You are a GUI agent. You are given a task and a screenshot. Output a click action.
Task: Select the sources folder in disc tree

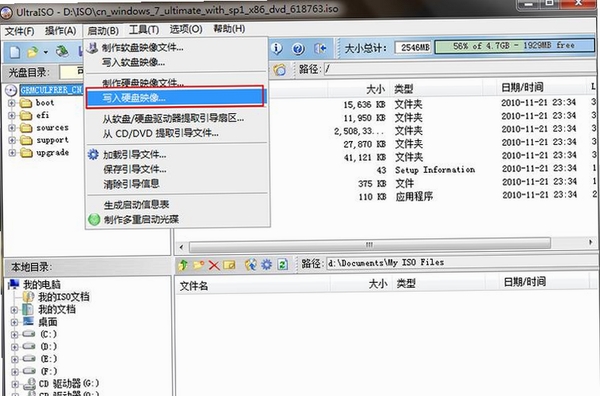52,128
